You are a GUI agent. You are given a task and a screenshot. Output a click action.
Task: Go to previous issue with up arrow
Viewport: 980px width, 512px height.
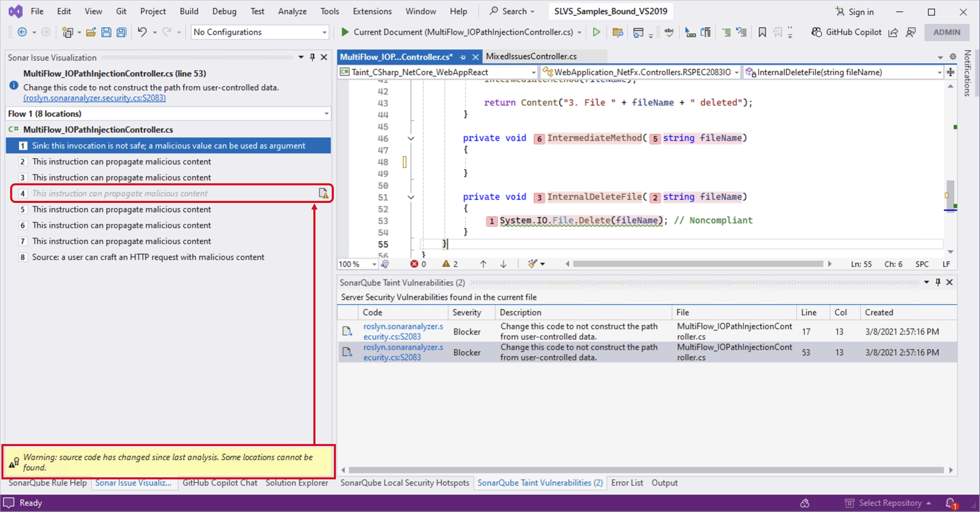tap(483, 264)
